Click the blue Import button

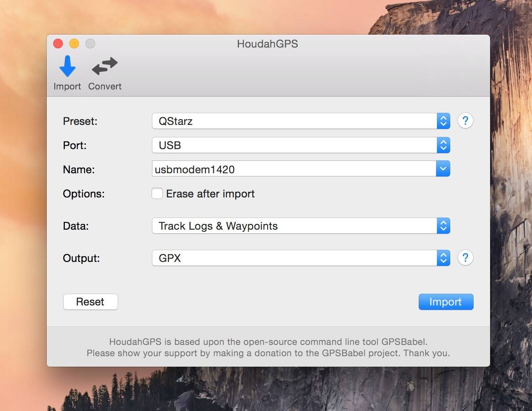(446, 302)
